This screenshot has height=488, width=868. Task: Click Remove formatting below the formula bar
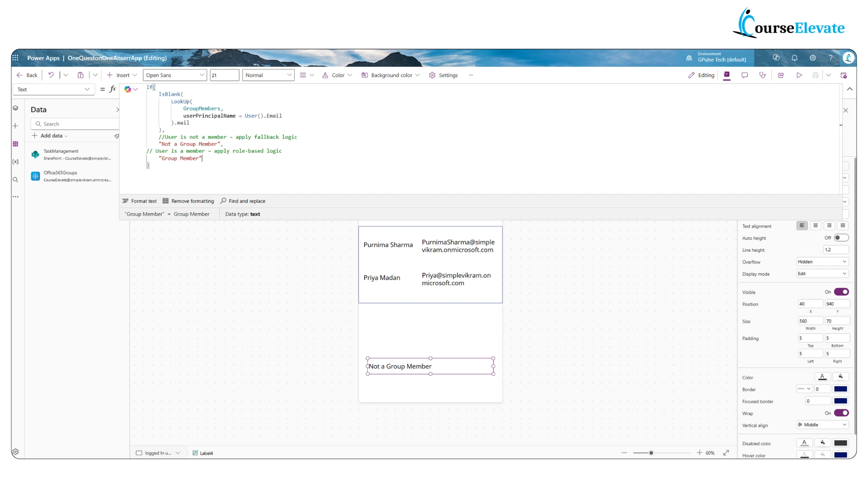pyautogui.click(x=188, y=201)
